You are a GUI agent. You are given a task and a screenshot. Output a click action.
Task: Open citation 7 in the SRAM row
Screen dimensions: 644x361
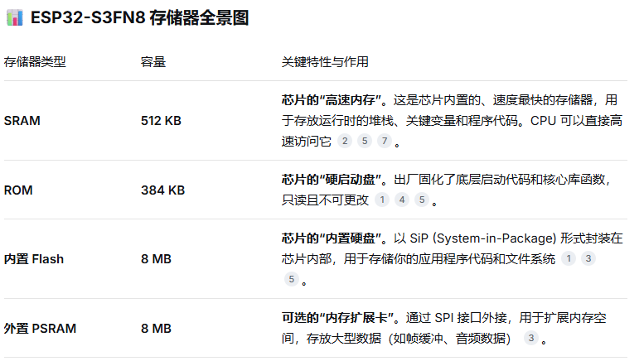[385, 141]
